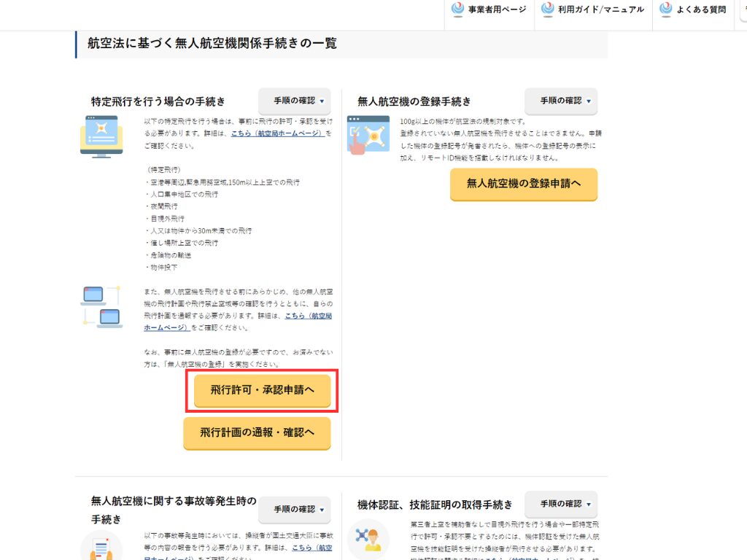Open 手順の確認 dropdown in the accident procedures section
The image size is (747, 560).
295,509
